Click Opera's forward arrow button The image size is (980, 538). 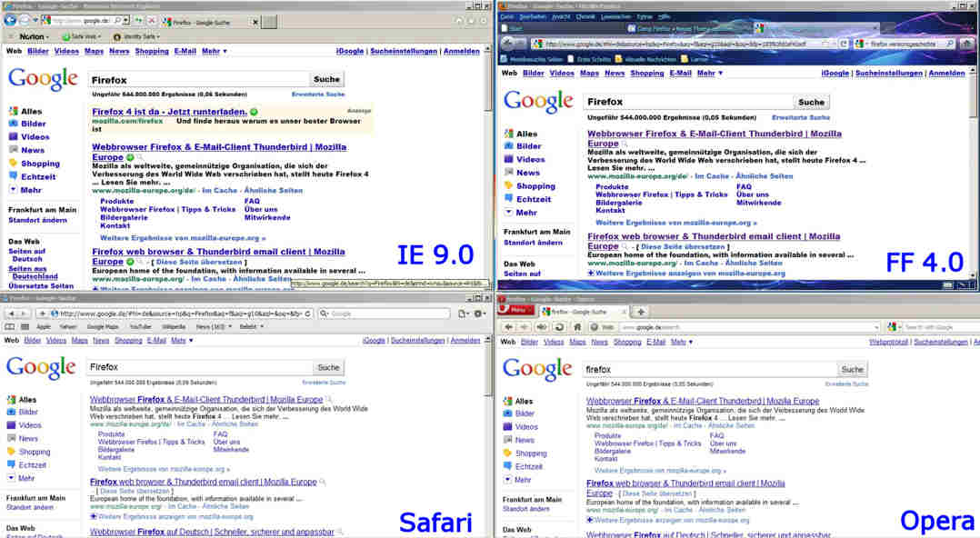(524, 327)
